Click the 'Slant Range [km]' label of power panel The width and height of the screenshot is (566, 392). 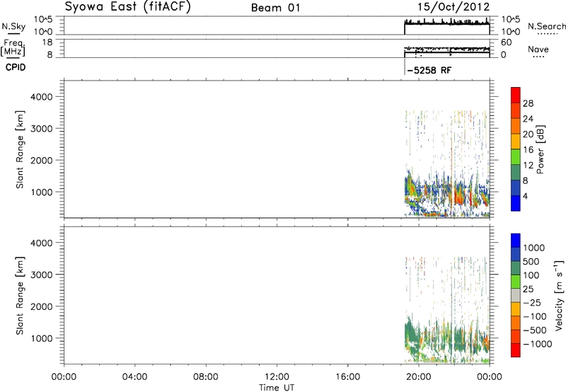(x=20, y=149)
